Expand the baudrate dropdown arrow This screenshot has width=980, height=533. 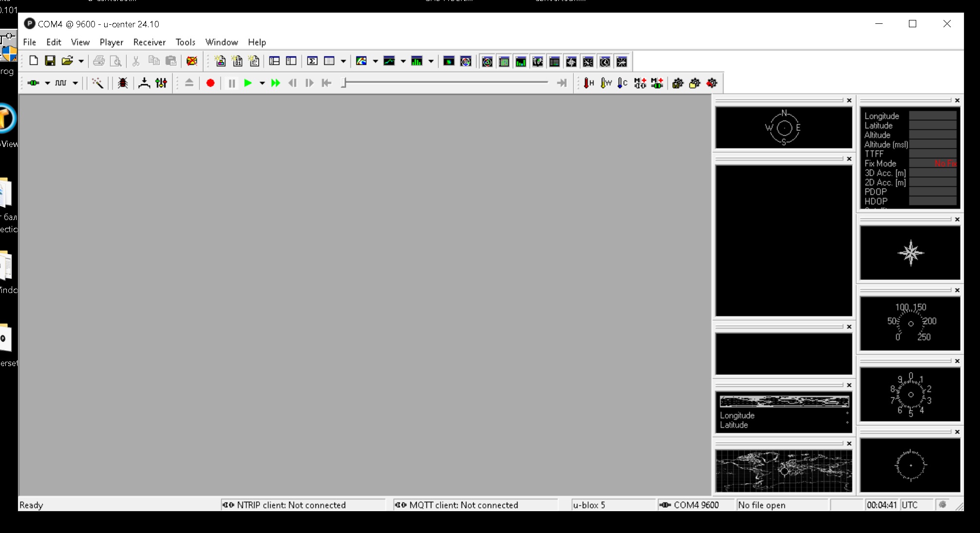click(75, 83)
